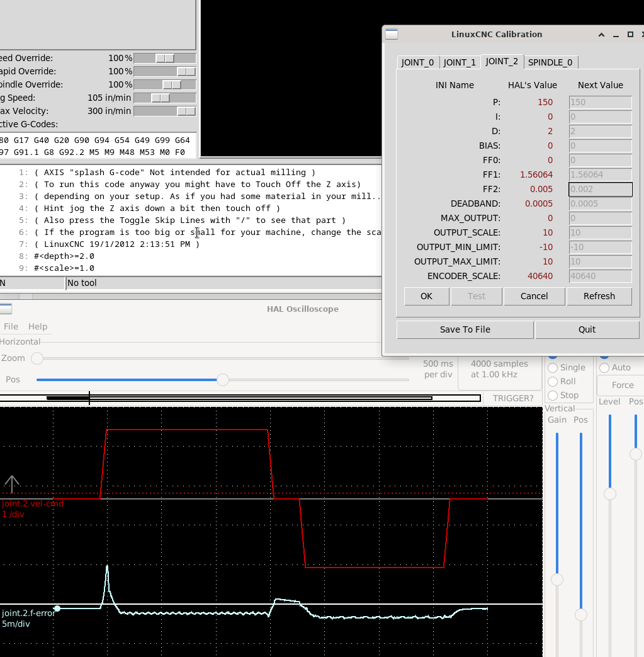Open LinuxCNC Calibration window menu icon
Viewport: 644px width, 657px height.
(x=392, y=35)
